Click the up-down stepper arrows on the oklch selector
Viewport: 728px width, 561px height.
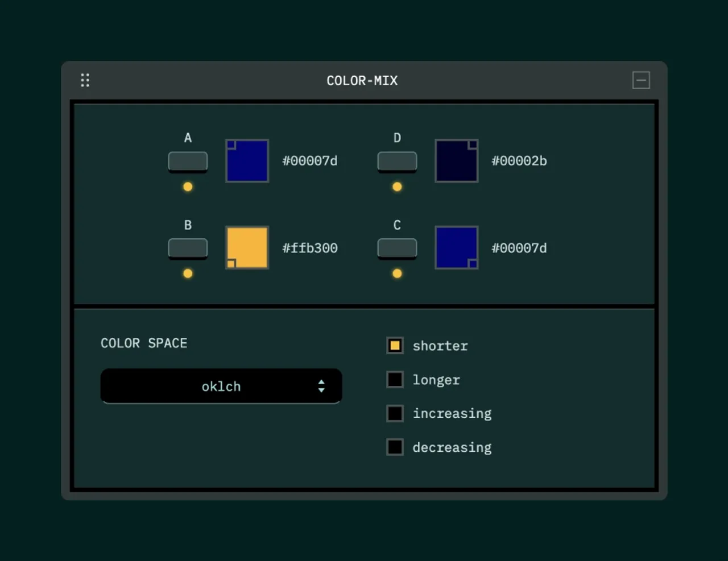click(x=321, y=387)
